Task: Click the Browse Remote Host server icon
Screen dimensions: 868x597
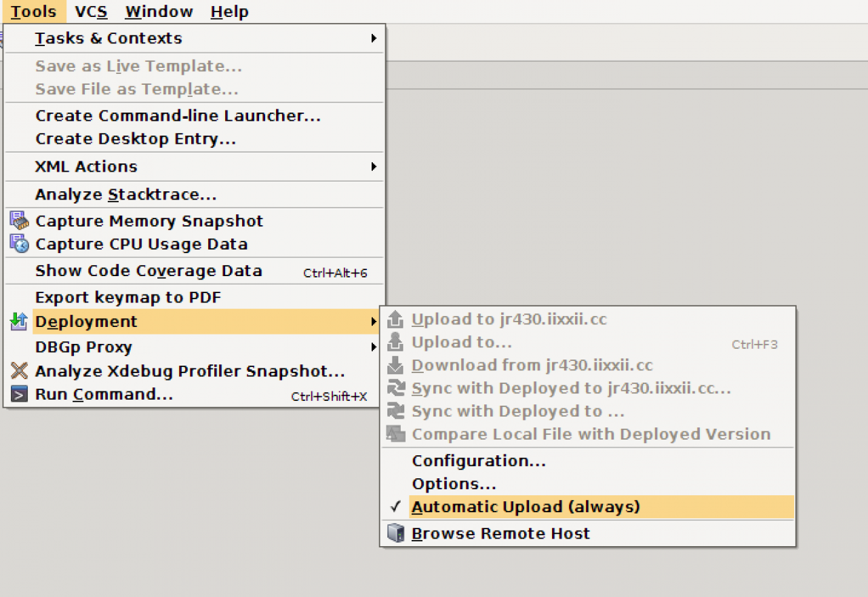Action: (x=395, y=534)
